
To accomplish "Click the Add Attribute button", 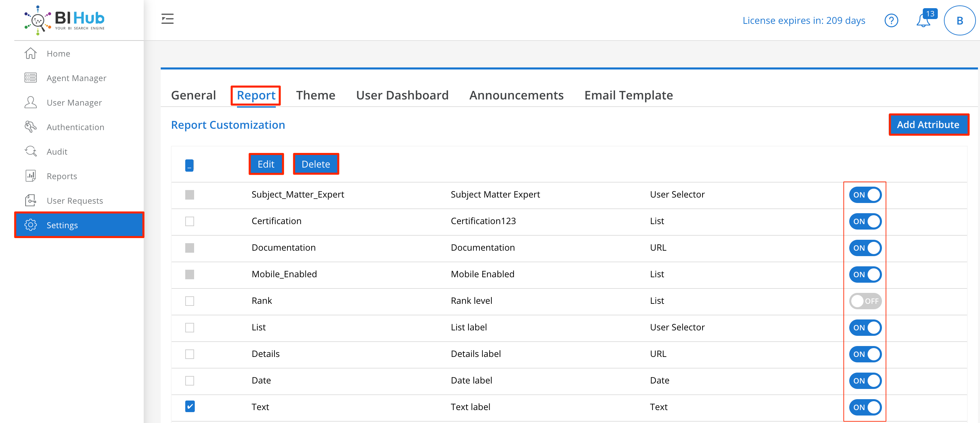I will 928,124.
